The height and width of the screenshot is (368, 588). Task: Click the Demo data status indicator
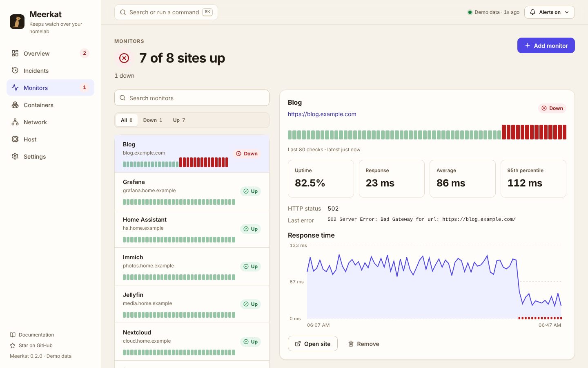pyautogui.click(x=493, y=12)
